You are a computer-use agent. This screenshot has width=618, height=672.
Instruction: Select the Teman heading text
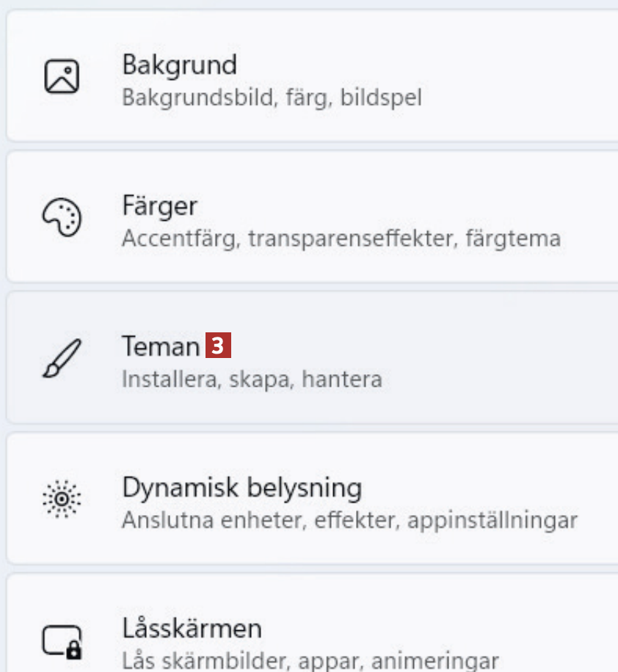160,346
